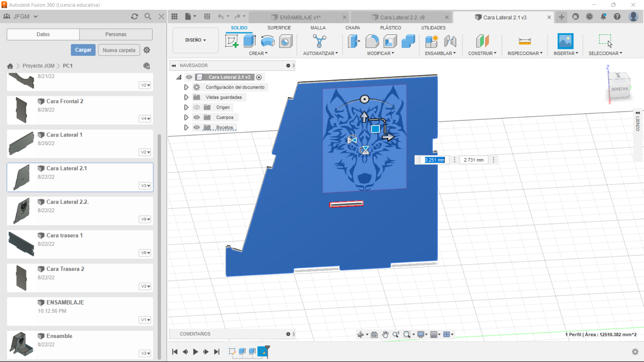Viewport: 644px width, 362px height.
Task: Hide the Cuerpos folder with eye icon
Action: click(x=197, y=117)
